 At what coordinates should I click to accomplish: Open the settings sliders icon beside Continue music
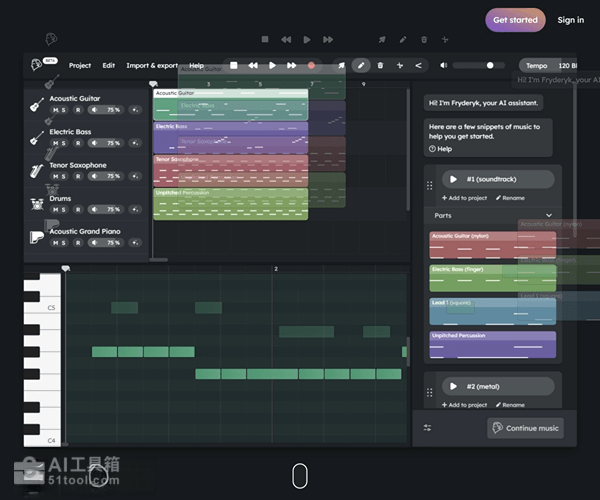(428, 428)
